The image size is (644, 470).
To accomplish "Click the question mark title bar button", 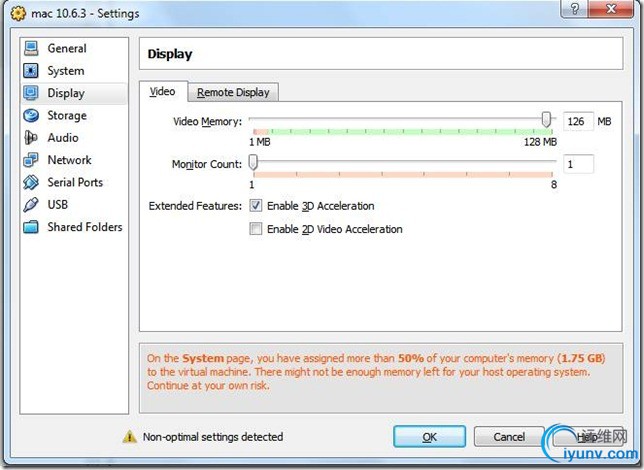I will click(x=575, y=9).
